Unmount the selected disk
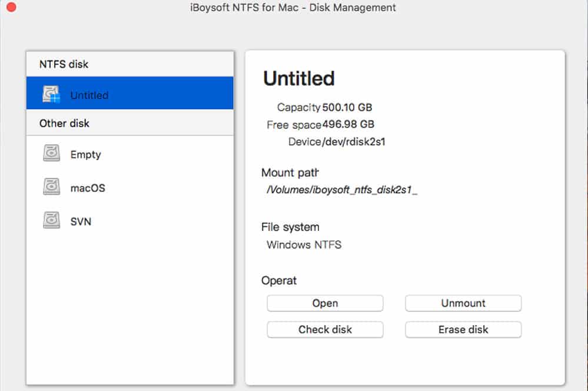Image resolution: width=588 pixels, height=391 pixels. coord(463,303)
